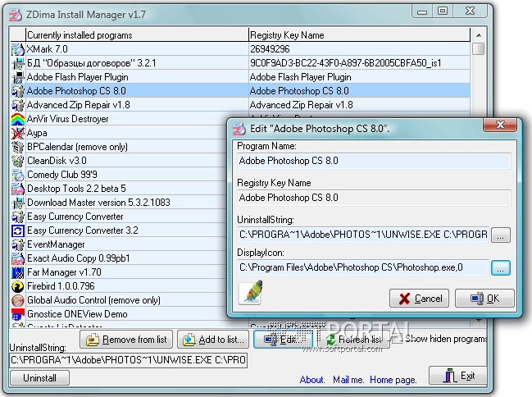Screen dimensions: 532x397
Task: Click the list scrollbar up arrow
Action: (x=479, y=35)
